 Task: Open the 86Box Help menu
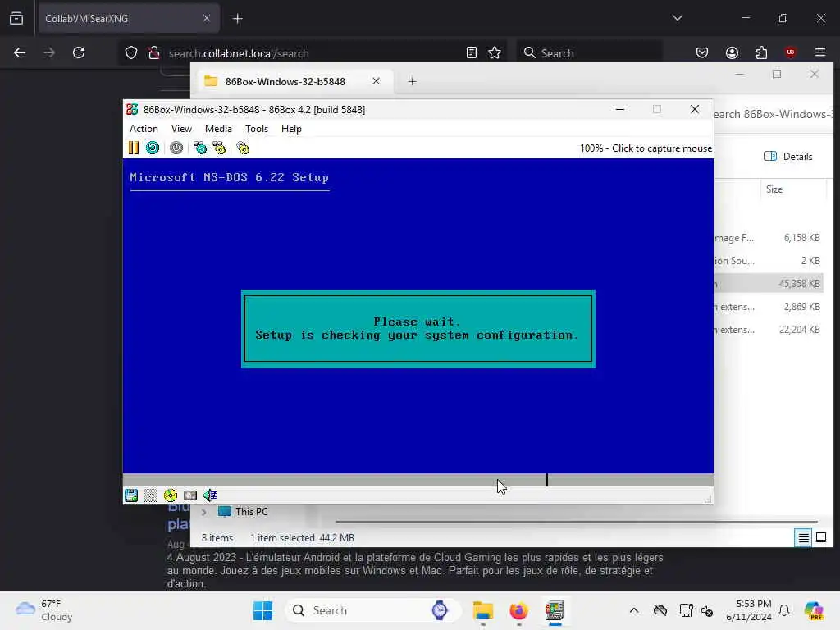(x=291, y=129)
